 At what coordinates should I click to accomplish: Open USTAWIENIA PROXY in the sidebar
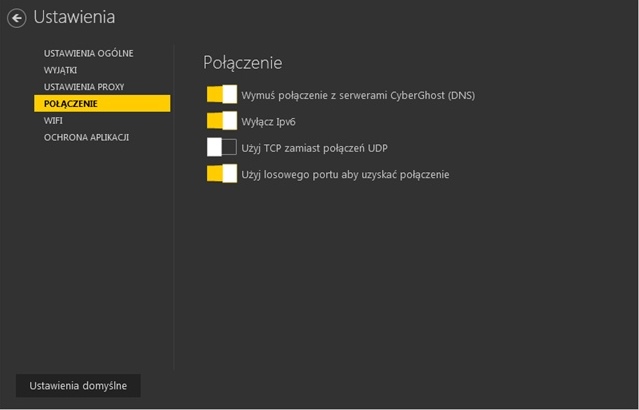tap(84, 87)
